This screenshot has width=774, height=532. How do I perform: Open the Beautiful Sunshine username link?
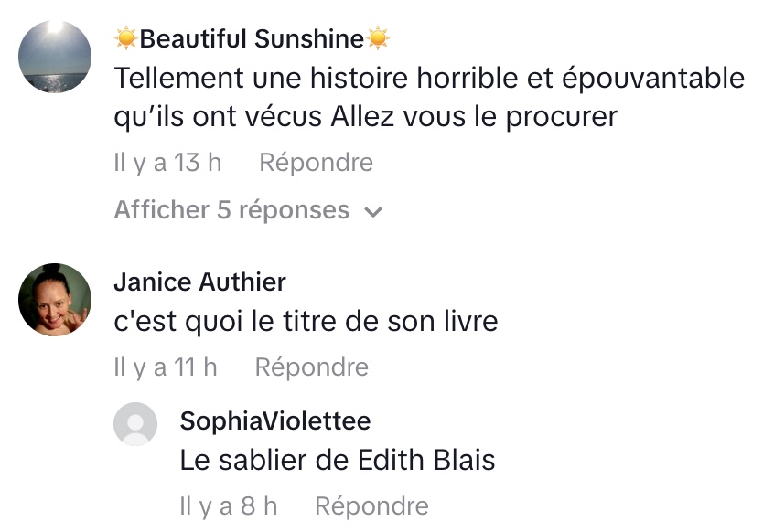pyautogui.click(x=252, y=38)
